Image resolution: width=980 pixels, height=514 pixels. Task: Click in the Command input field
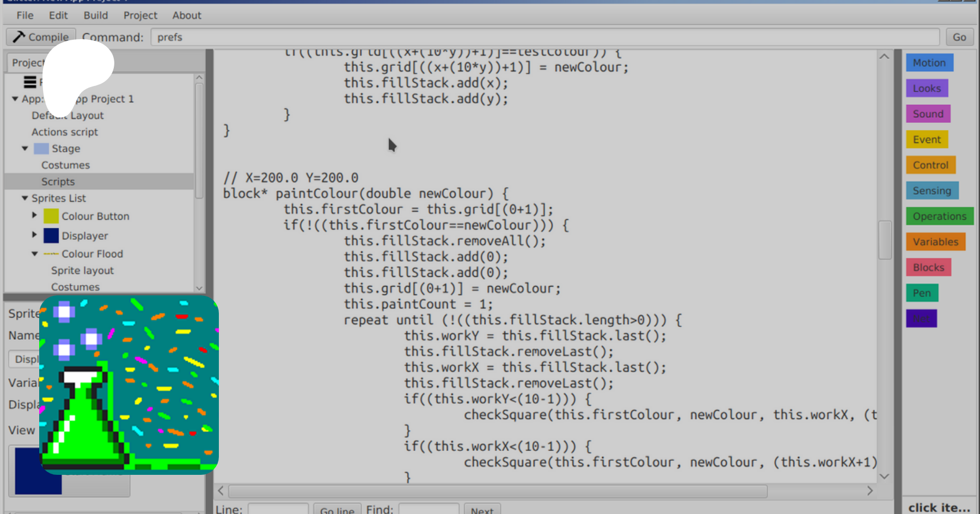pyautogui.click(x=544, y=37)
